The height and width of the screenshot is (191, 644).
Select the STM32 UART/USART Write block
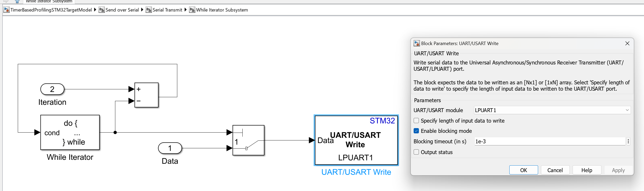[356, 140]
